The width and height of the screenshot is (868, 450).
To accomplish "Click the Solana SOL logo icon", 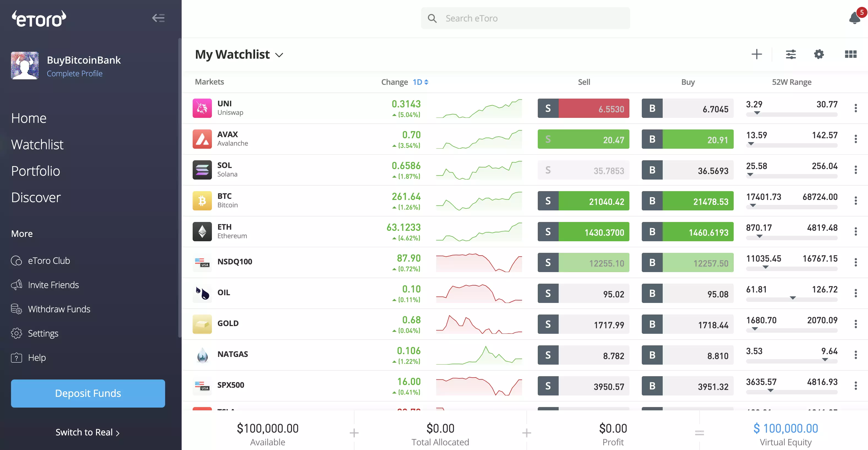I will [x=202, y=170].
